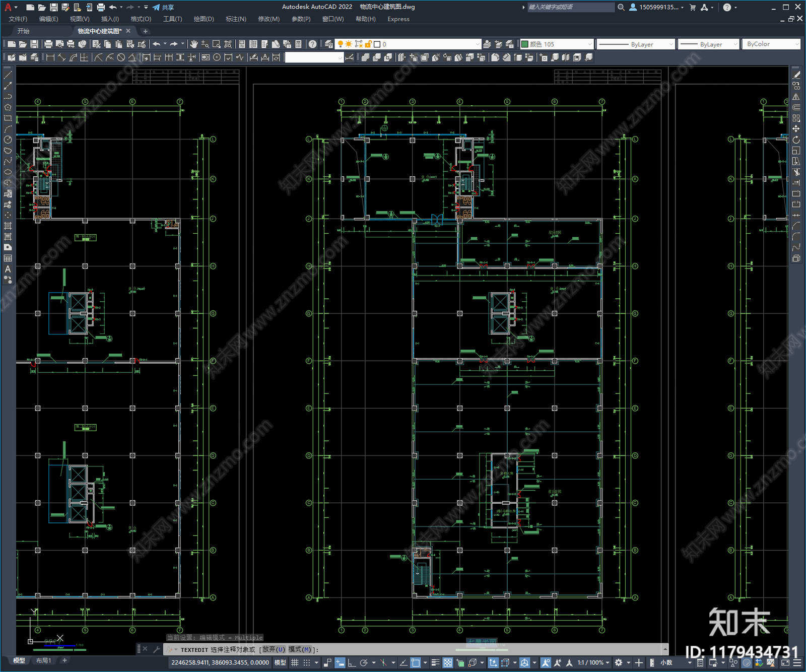
Task: Click the 模式(M) command option
Action: tap(300, 649)
